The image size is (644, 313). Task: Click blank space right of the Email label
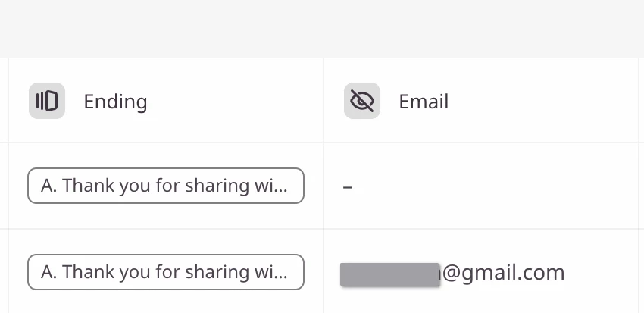tap(542, 101)
